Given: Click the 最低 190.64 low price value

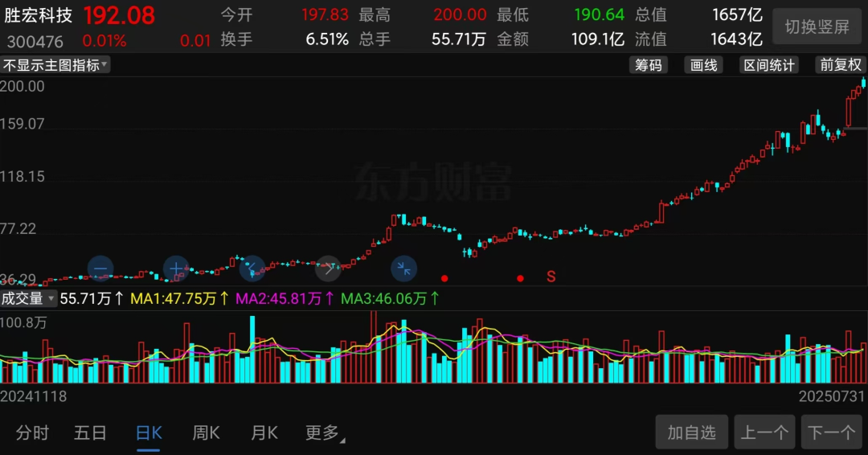Looking at the screenshot, I should [600, 15].
